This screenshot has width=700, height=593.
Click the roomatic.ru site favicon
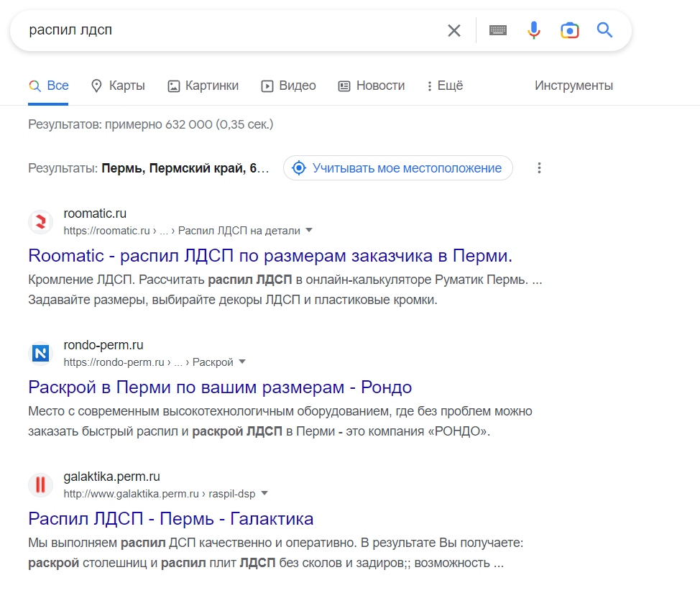[41, 221]
